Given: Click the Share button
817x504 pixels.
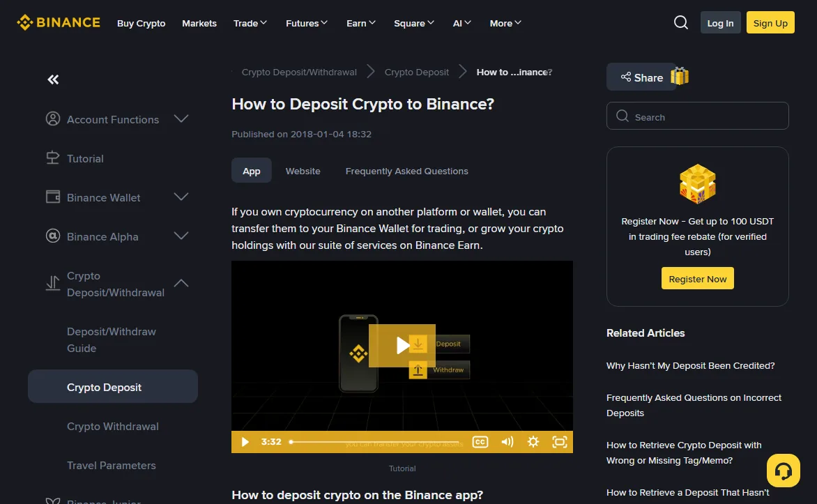Looking at the screenshot, I should tap(641, 77).
